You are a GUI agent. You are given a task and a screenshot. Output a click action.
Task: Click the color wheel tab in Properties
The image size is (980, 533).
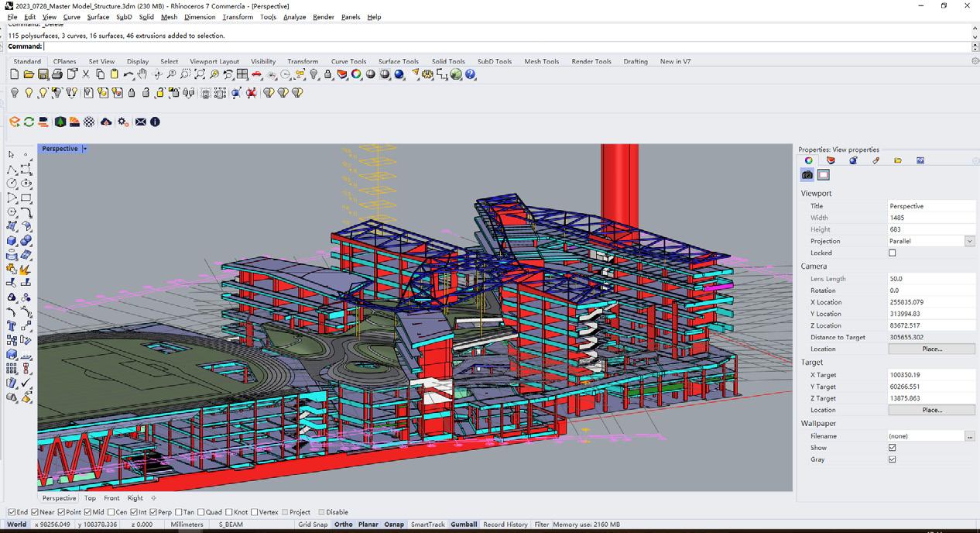808,160
